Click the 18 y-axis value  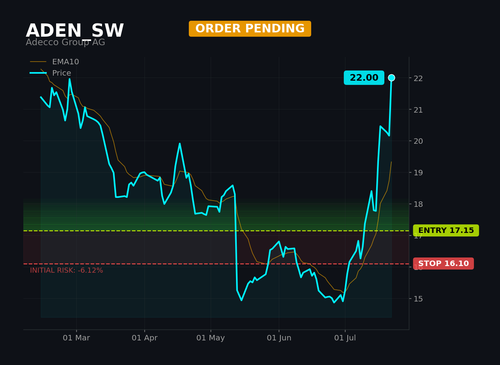point(418,204)
